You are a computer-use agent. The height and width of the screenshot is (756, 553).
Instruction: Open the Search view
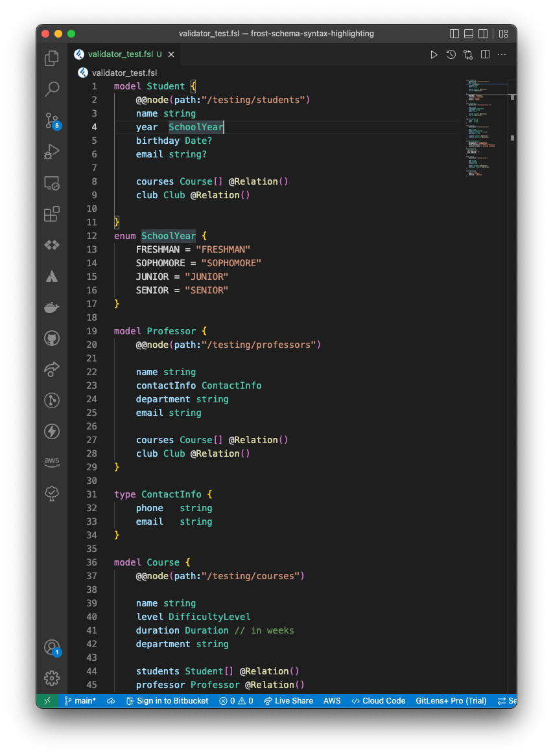[x=52, y=89]
